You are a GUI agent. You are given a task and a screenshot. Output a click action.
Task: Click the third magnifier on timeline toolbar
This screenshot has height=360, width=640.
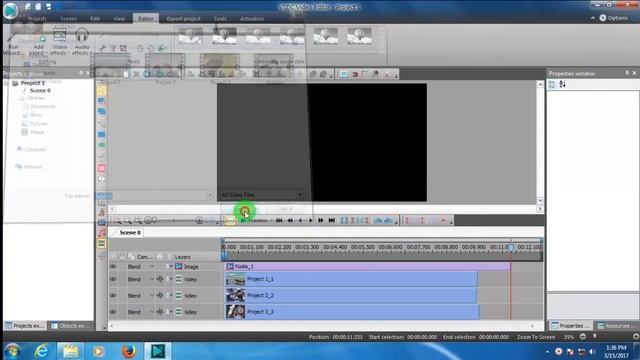click(138, 220)
